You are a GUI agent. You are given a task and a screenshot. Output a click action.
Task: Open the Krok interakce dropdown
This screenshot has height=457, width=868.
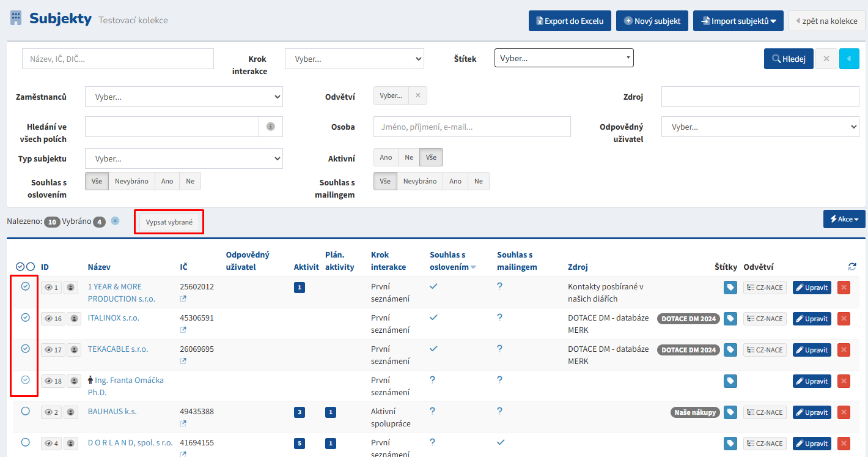tap(354, 59)
